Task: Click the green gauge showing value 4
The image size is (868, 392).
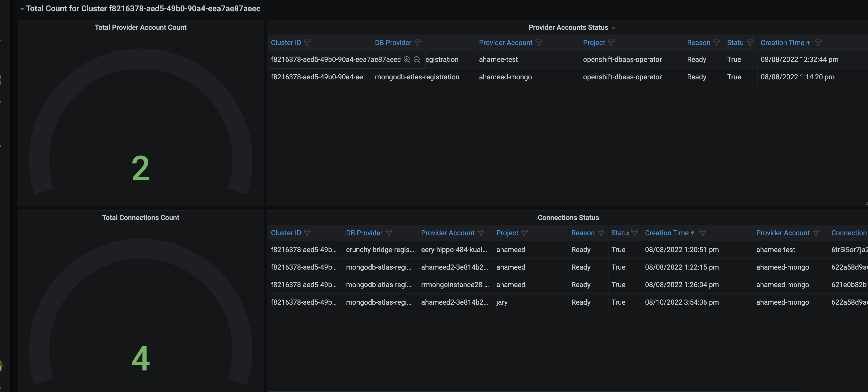Action: (140, 359)
